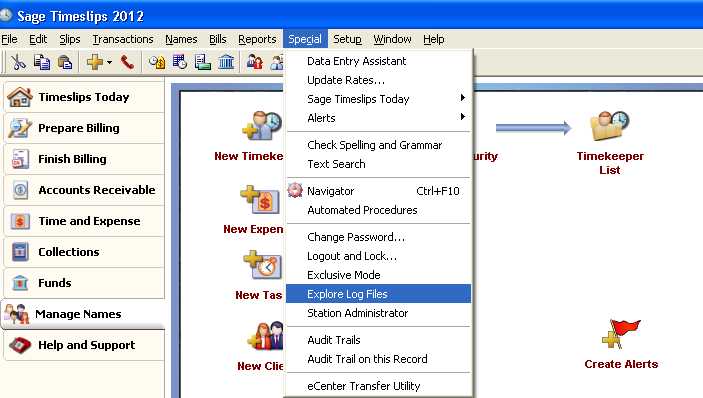703x398 pixels.
Task: Choose eCenter Transfer Utility menu entry
Action: pos(378,386)
